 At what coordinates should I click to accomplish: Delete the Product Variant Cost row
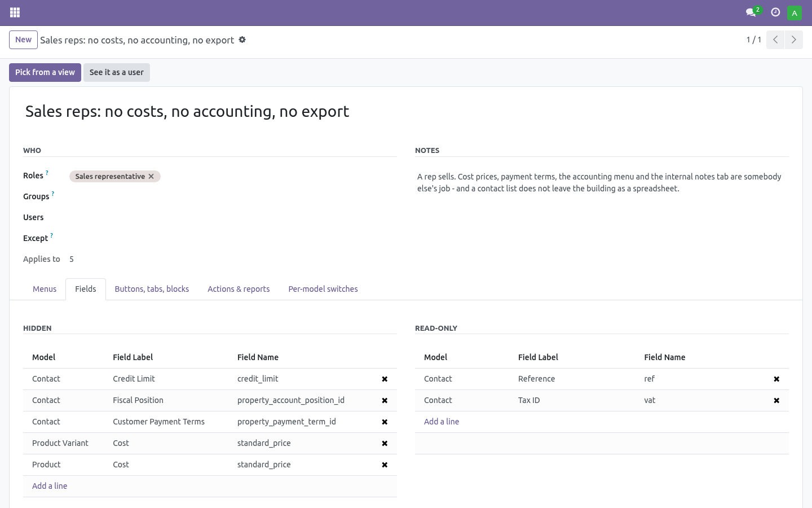point(385,444)
